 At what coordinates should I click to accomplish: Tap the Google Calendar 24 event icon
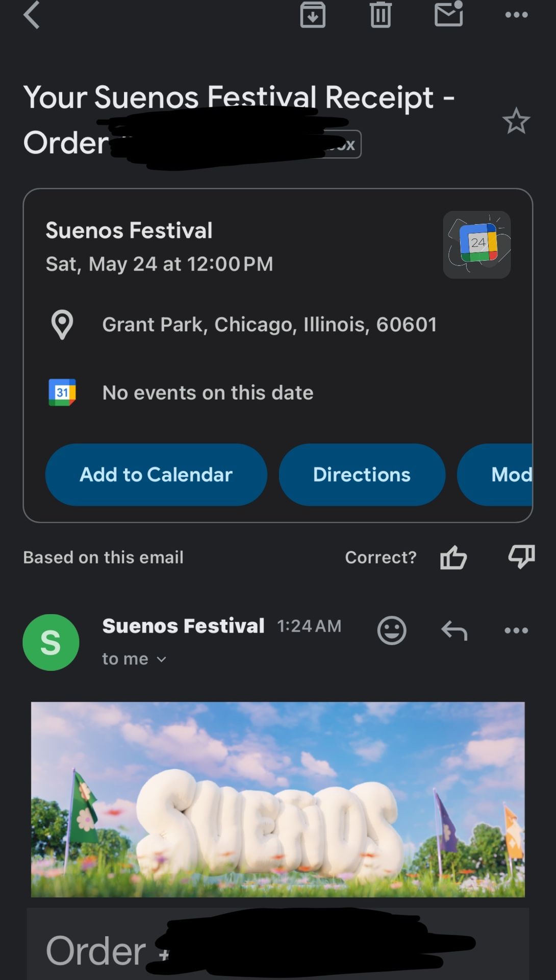477,244
